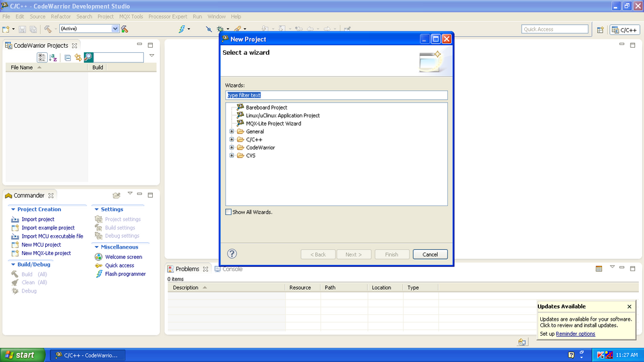The width and height of the screenshot is (644, 362).
Task: Click Link with Editor arrows icon
Action: pyautogui.click(x=78, y=57)
